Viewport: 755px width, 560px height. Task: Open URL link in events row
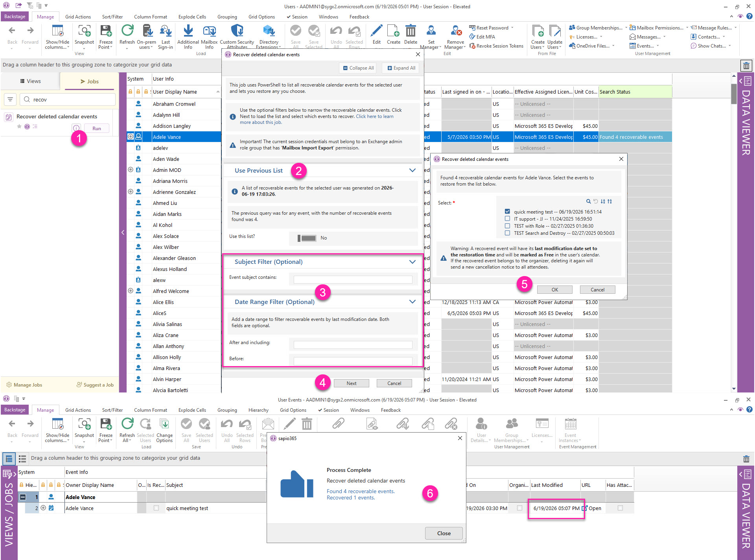pyautogui.click(x=591, y=508)
